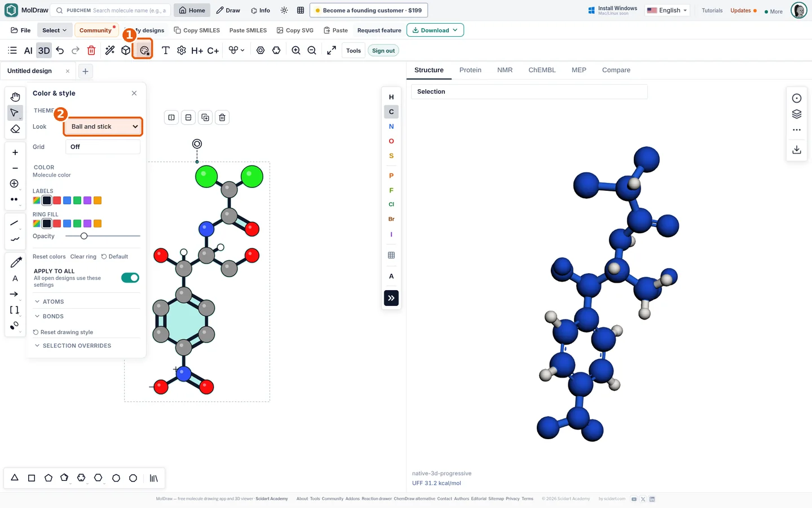Click the download icon beside the 3D viewer

pos(797,150)
